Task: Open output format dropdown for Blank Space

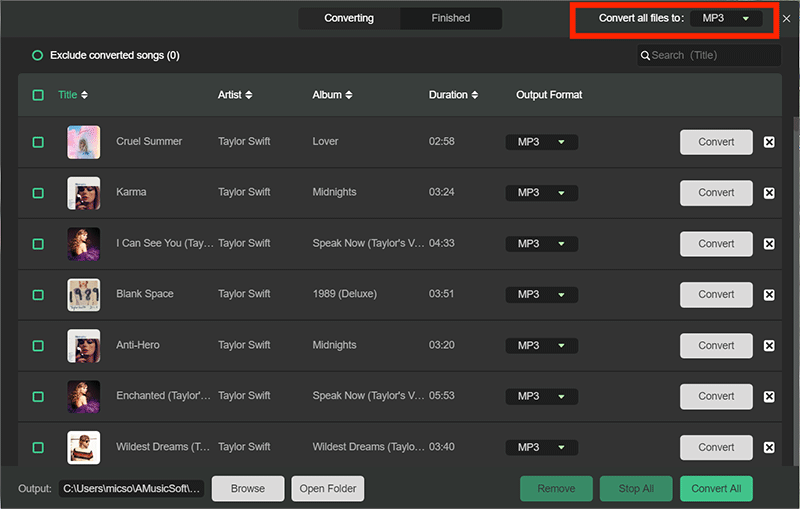Action: point(542,295)
